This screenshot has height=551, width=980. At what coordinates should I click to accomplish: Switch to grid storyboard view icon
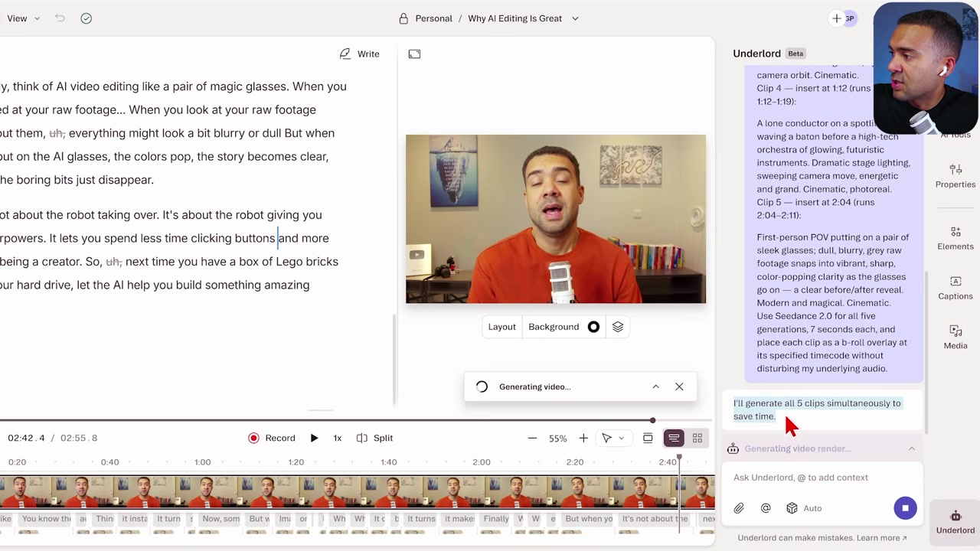coord(697,438)
